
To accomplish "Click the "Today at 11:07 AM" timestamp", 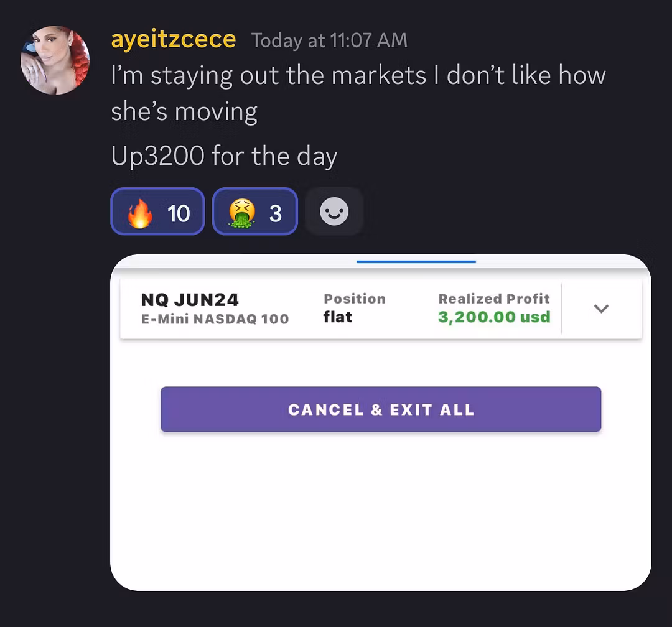I will click(x=329, y=41).
